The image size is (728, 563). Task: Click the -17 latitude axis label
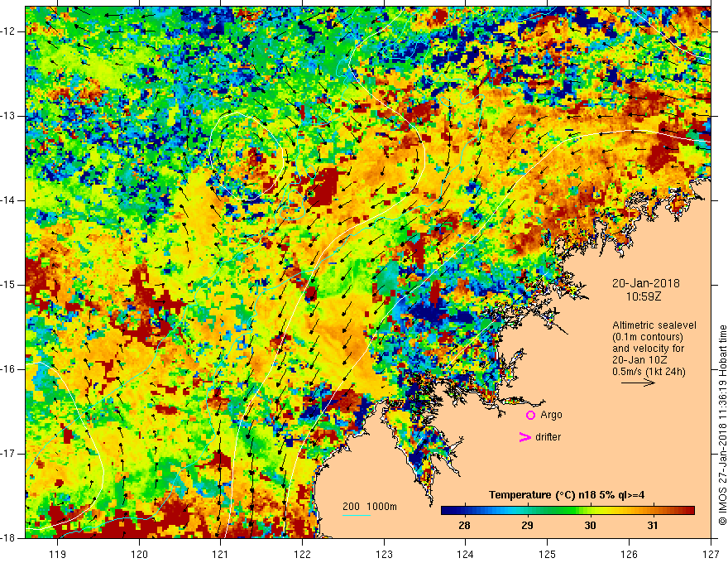8,454
